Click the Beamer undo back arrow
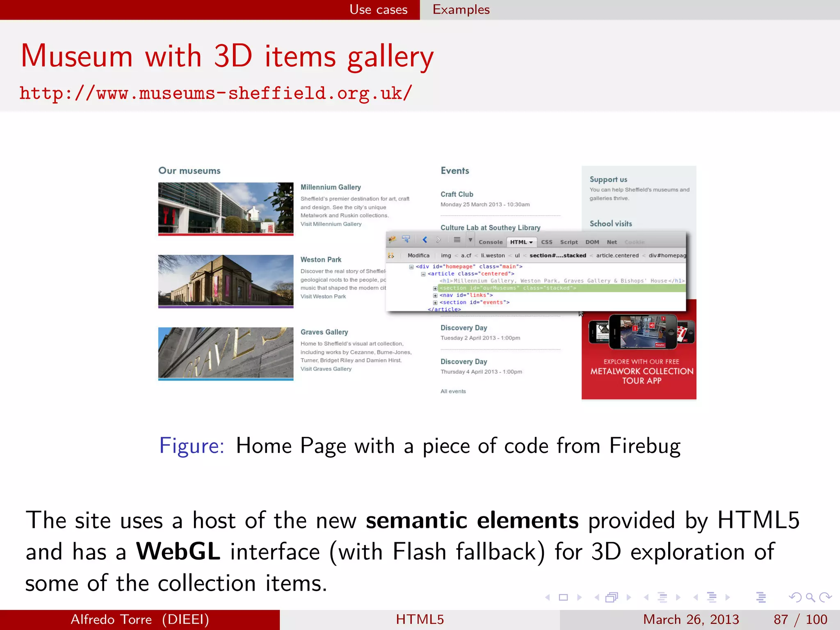 [x=795, y=597]
